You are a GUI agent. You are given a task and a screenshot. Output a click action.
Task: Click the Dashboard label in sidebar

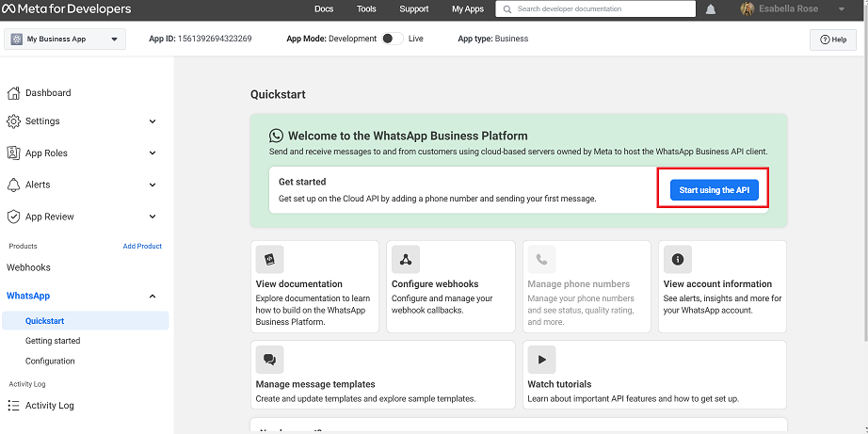(x=48, y=93)
